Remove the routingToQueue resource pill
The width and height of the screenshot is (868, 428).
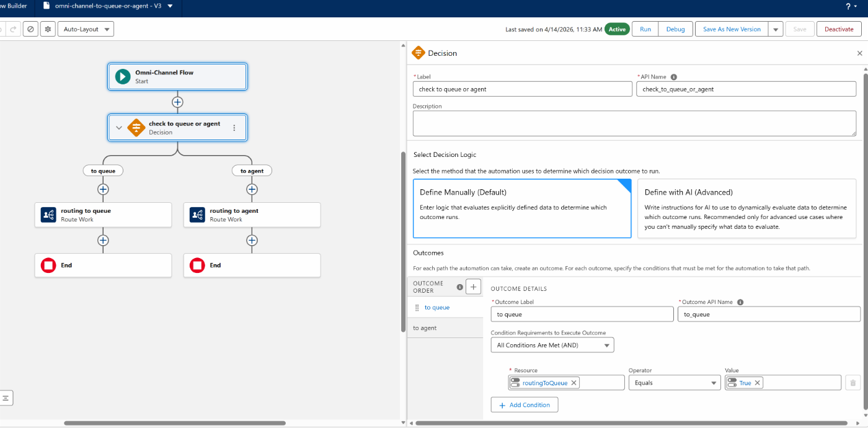pos(574,383)
